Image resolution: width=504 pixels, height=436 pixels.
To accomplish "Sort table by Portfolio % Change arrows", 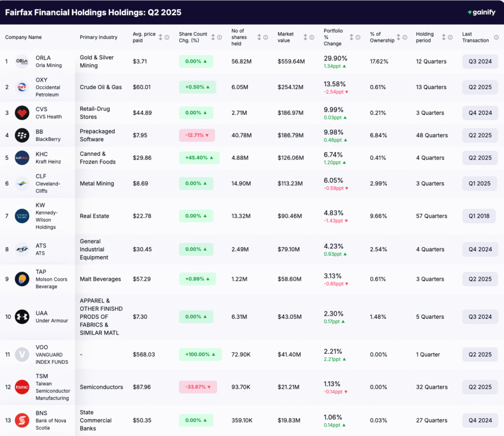I will click(x=351, y=37).
